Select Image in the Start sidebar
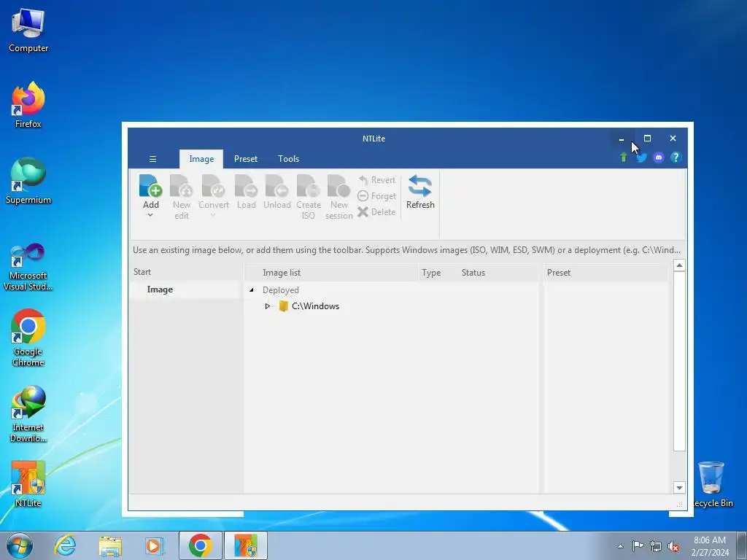The width and height of the screenshot is (747, 560). click(160, 289)
